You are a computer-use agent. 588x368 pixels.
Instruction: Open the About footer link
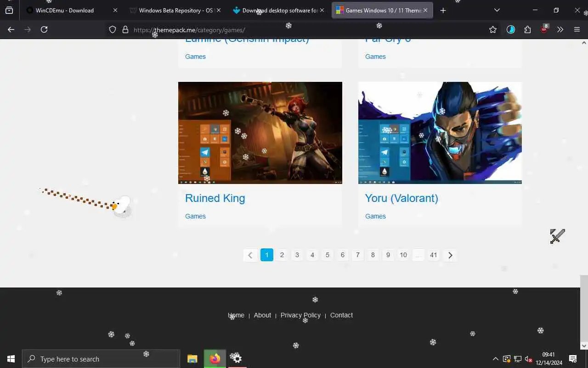tap(262, 315)
